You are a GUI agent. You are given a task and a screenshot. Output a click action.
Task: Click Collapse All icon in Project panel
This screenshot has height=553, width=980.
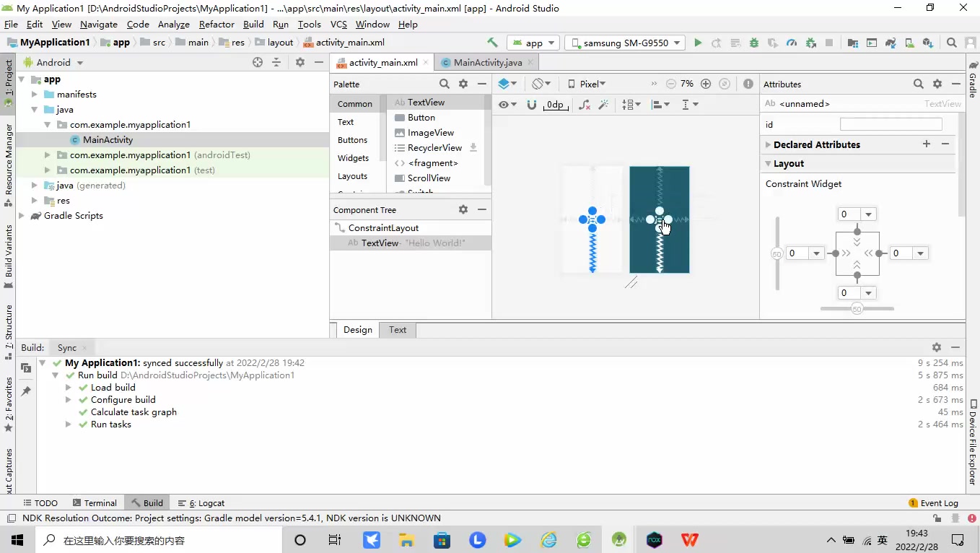click(x=276, y=62)
